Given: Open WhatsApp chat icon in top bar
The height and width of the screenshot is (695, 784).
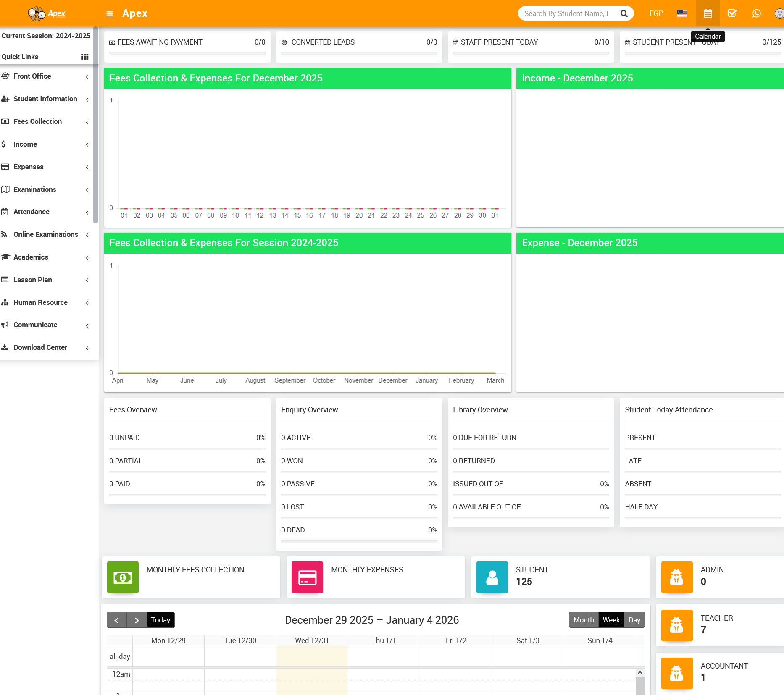Looking at the screenshot, I should (756, 13).
